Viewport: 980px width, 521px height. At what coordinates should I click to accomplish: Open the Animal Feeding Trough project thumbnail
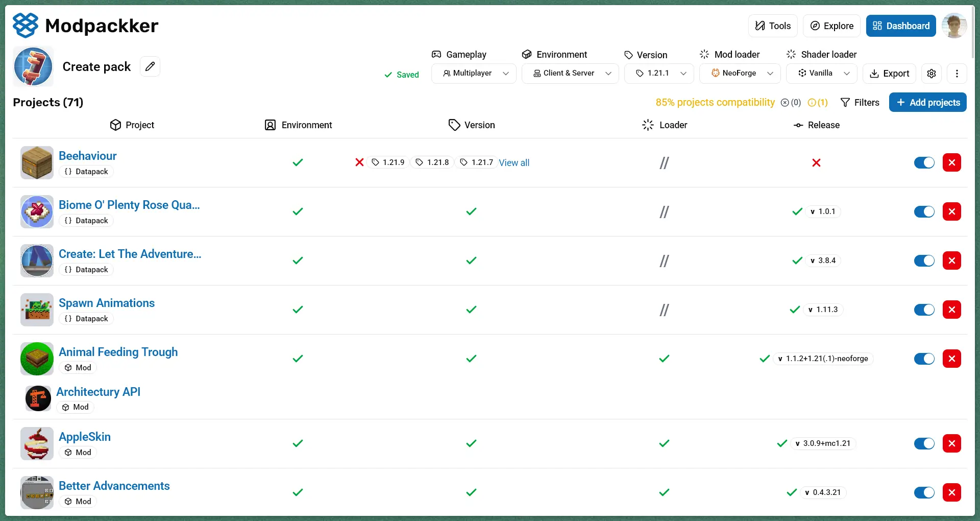[37, 359]
